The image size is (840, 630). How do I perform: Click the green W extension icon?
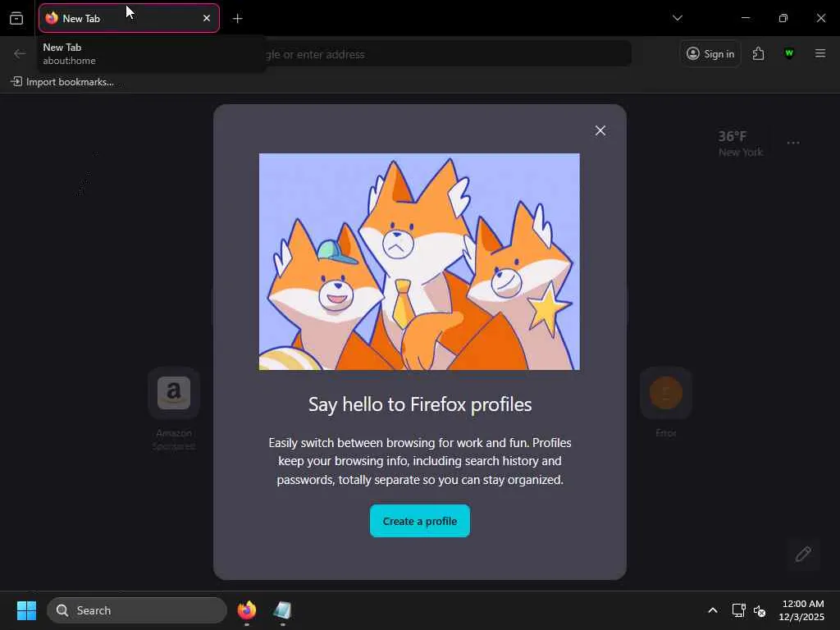788,53
